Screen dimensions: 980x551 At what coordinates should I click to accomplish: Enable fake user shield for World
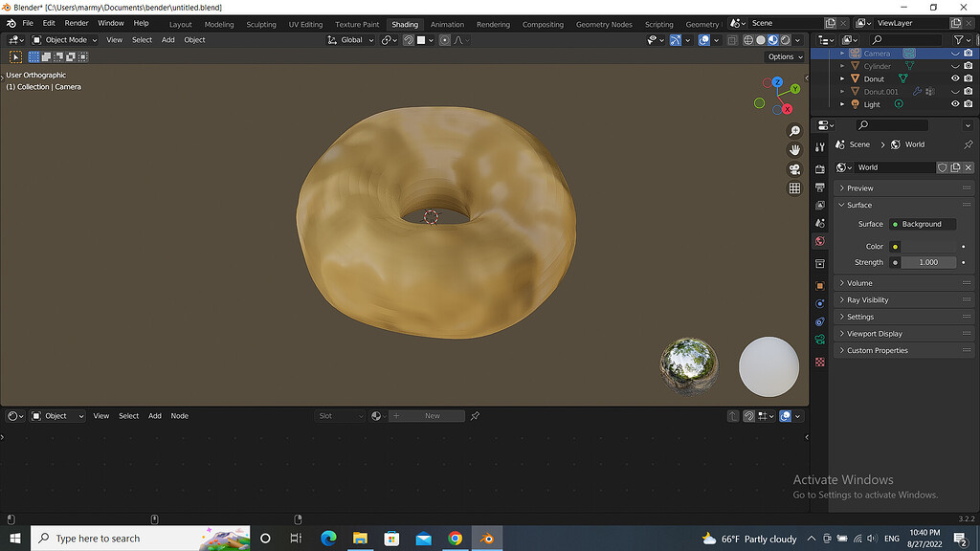tap(942, 167)
